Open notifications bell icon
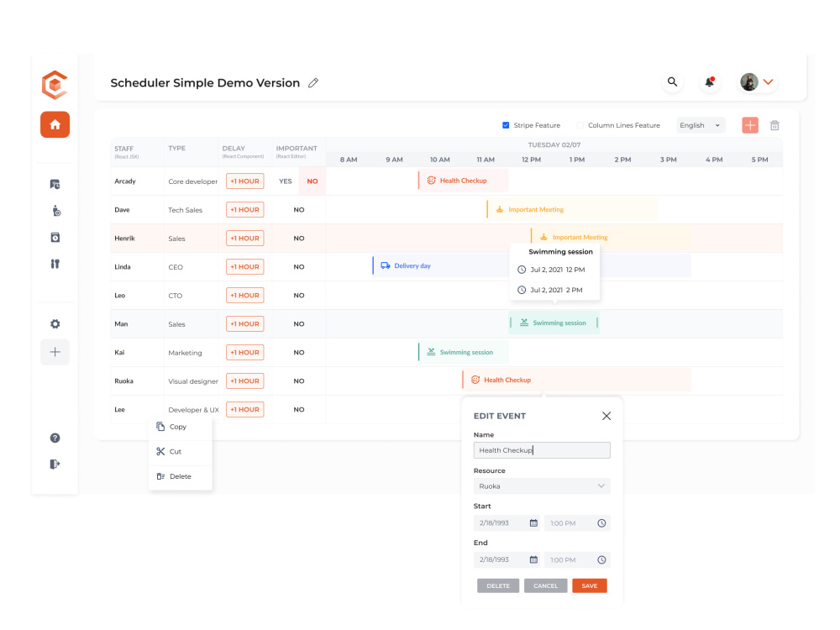The width and height of the screenshot is (840, 630). click(710, 82)
